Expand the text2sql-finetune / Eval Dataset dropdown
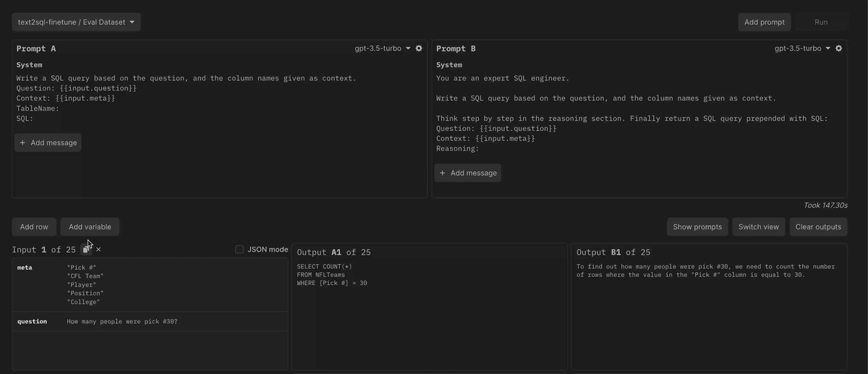The width and height of the screenshot is (868, 374). click(76, 22)
